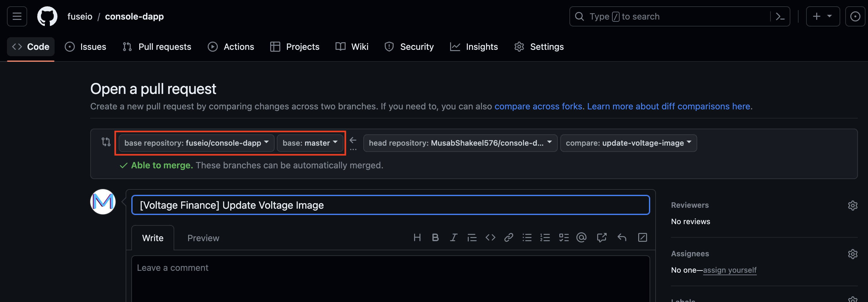Click the GitHub logo home icon
Viewport: 868px width, 302px height.
coord(47,16)
